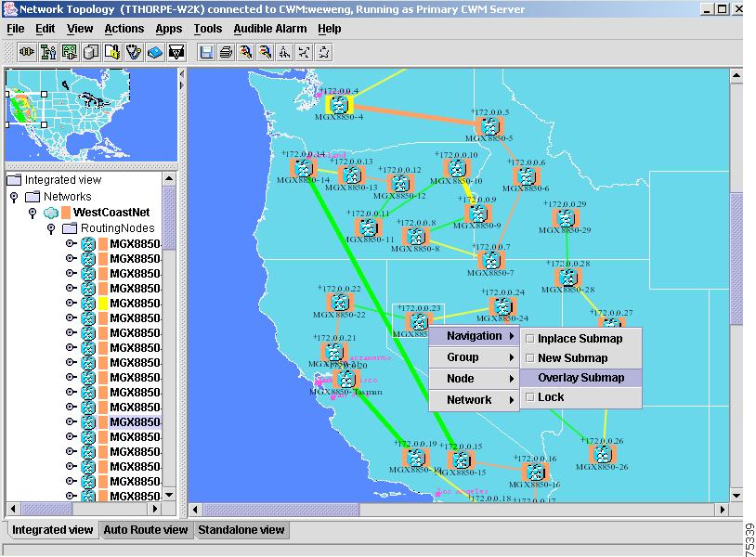This screenshot has height=557, width=756.
Task: Collapse the WestCoastNet tree node
Action: [33, 213]
